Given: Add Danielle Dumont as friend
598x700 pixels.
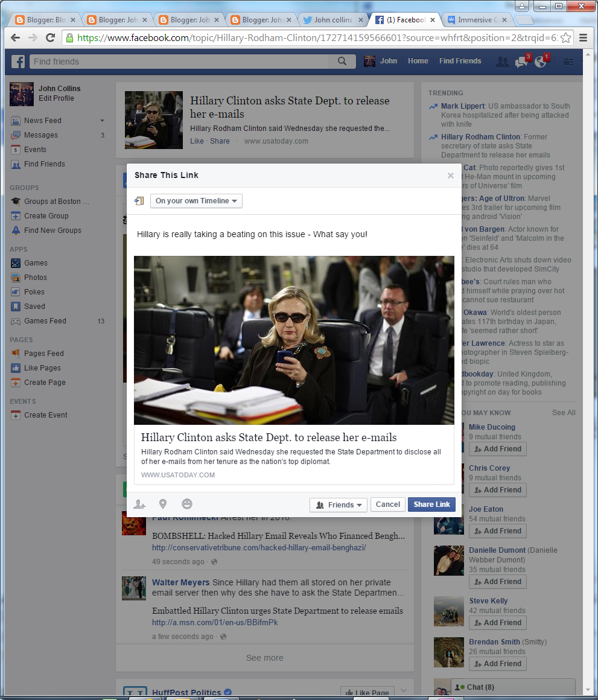Looking at the screenshot, I should 498,582.
